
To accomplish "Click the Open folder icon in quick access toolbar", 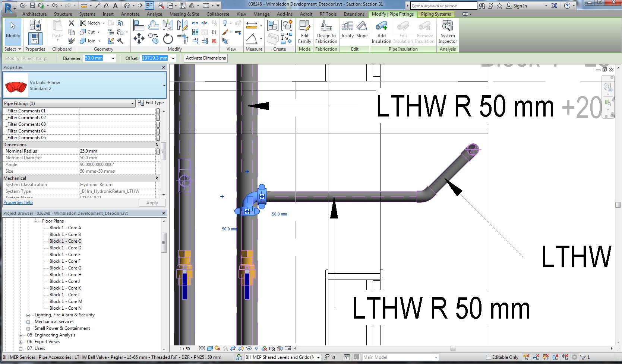I will click(x=23, y=6).
